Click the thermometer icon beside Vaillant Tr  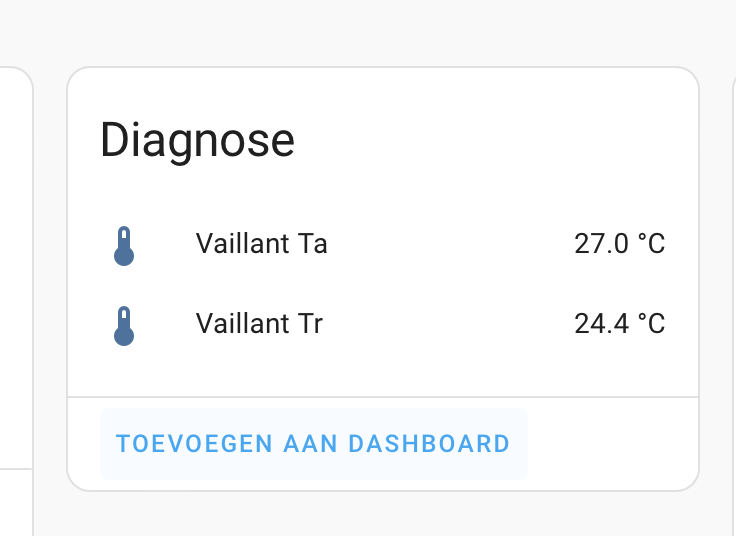[124, 325]
